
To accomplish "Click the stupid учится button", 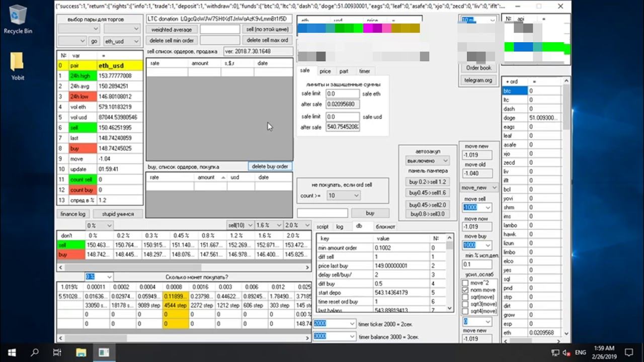I will pos(118,214).
